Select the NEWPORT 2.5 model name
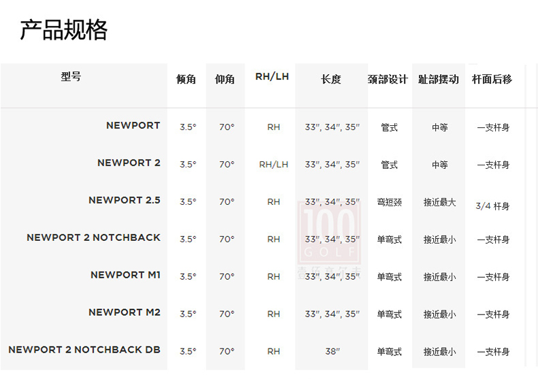This screenshot has width=538, height=392. coord(125,200)
